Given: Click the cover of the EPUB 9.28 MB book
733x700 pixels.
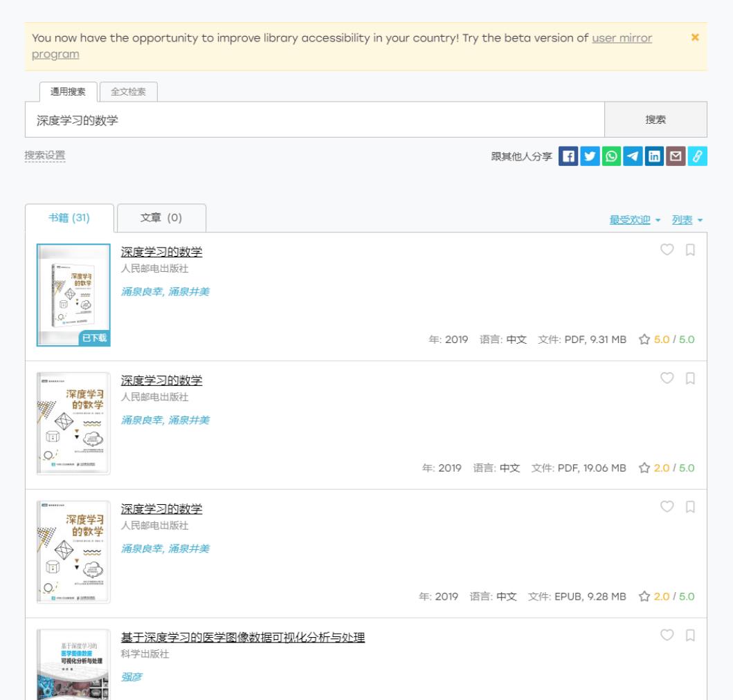Looking at the screenshot, I should coord(73,552).
